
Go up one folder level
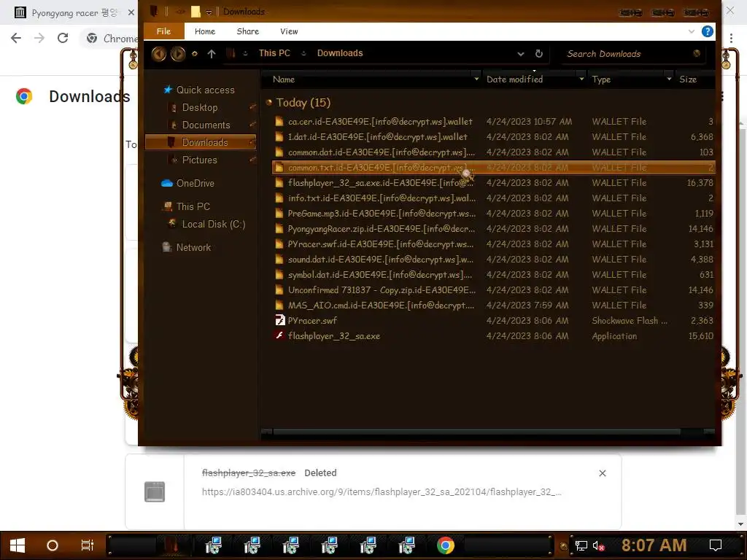coord(212,54)
